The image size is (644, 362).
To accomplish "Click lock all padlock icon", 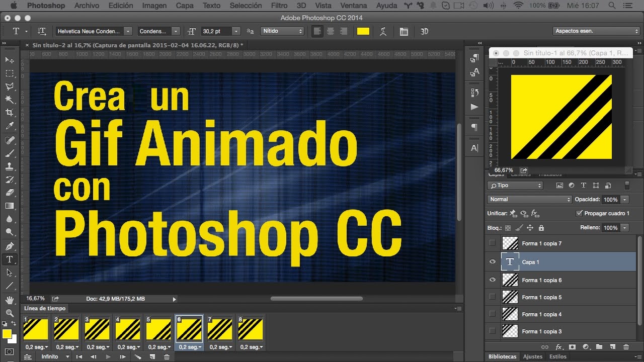I will pos(541,228).
